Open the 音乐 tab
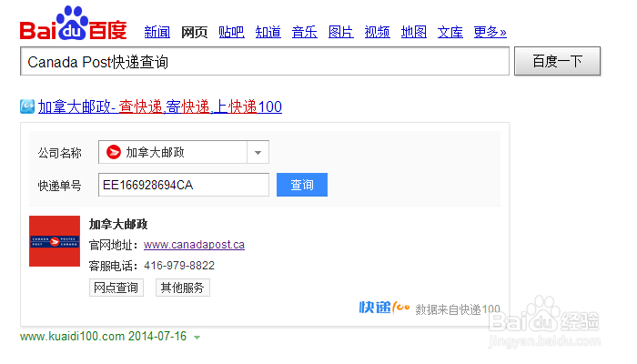637x364 pixels. [x=304, y=32]
